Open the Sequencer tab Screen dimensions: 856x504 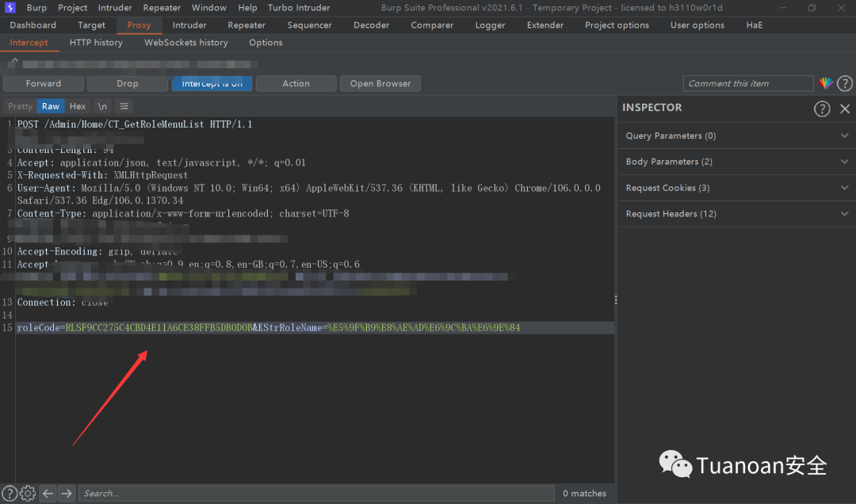[x=310, y=25]
